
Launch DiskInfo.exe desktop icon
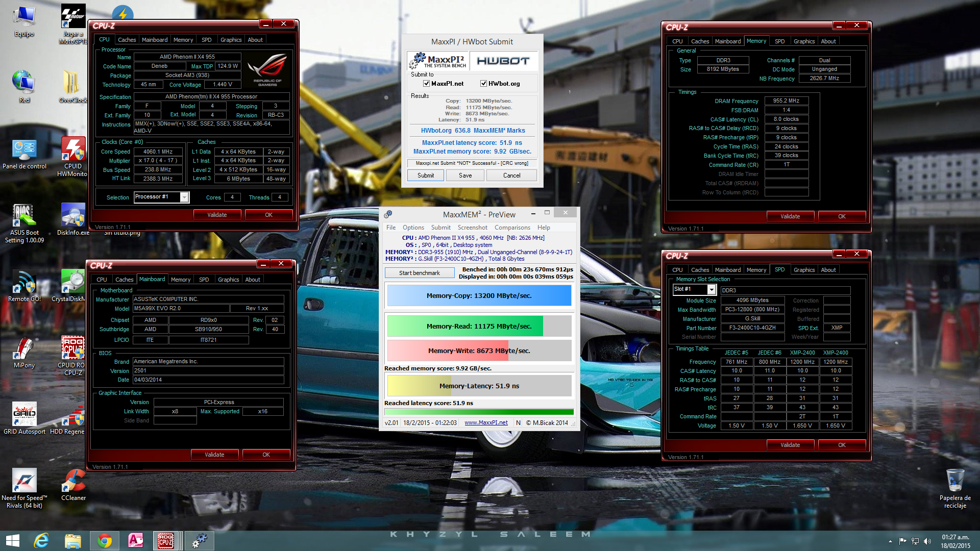tap(73, 219)
